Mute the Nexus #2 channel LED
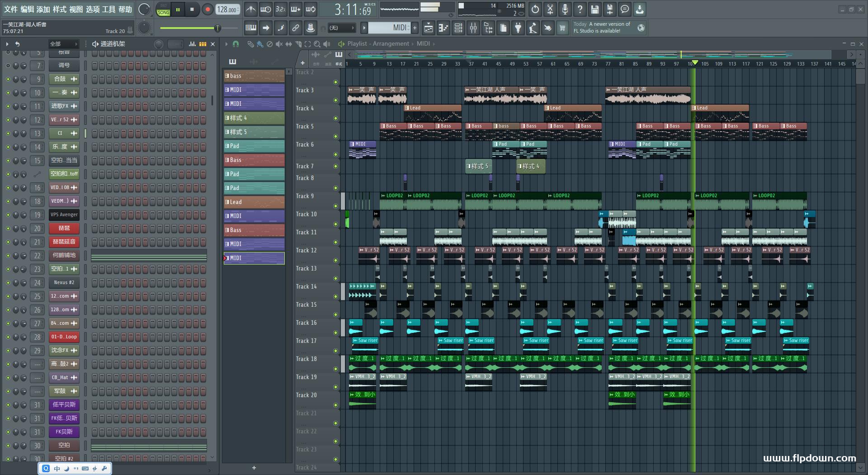868x475 pixels. click(8, 283)
